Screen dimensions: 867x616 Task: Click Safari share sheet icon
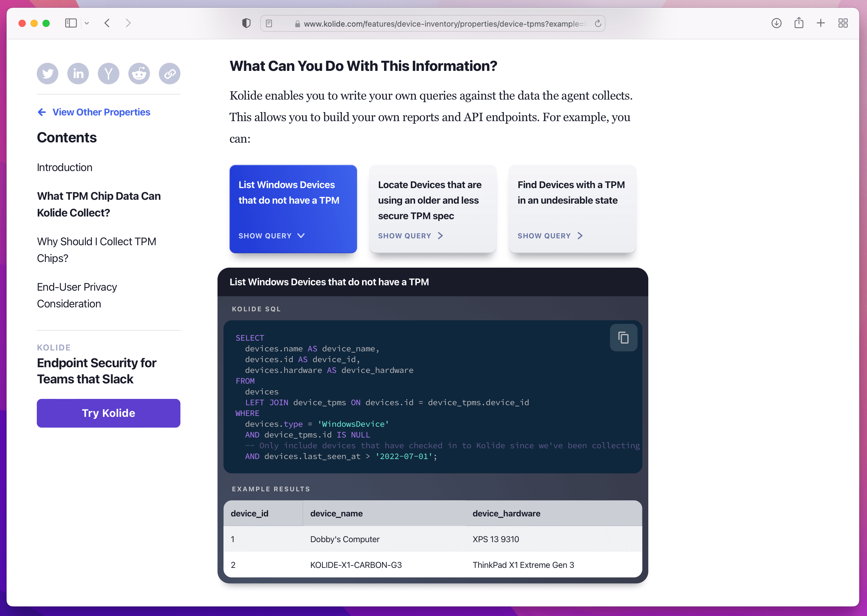coord(799,24)
